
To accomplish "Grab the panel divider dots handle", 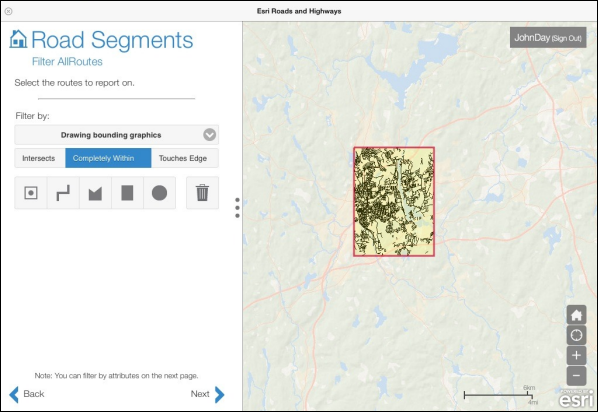I will coord(237,208).
